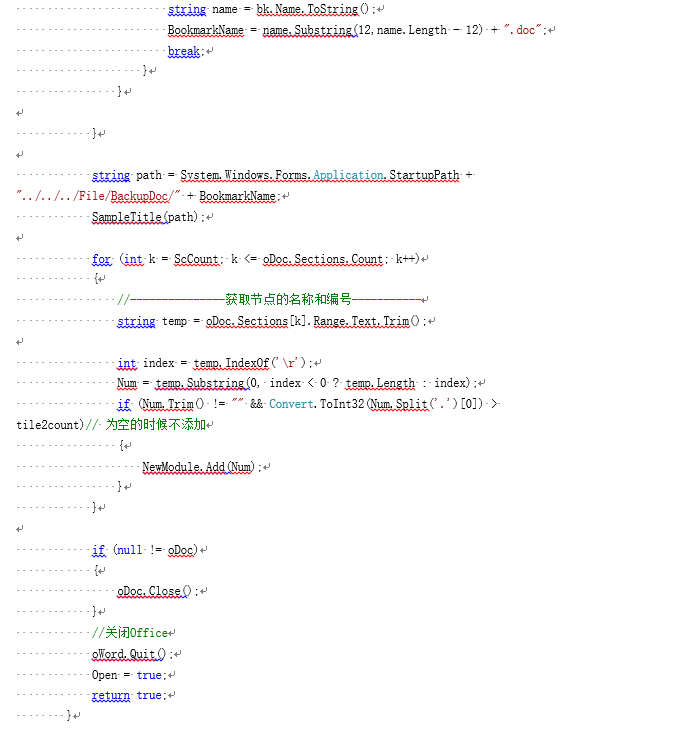This screenshot has height=732, width=674.
Task: Click the 'break' keyword
Action: click(183, 51)
